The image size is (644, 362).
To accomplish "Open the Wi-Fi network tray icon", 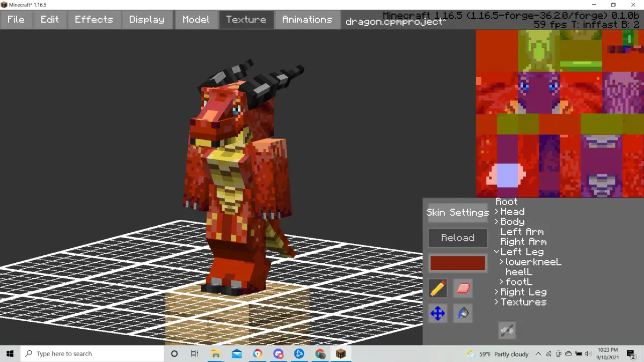I will click(x=549, y=354).
